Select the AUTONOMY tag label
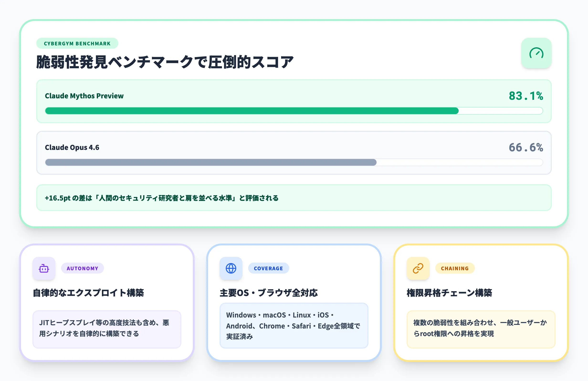This screenshot has height=381, width=588. 83,268
